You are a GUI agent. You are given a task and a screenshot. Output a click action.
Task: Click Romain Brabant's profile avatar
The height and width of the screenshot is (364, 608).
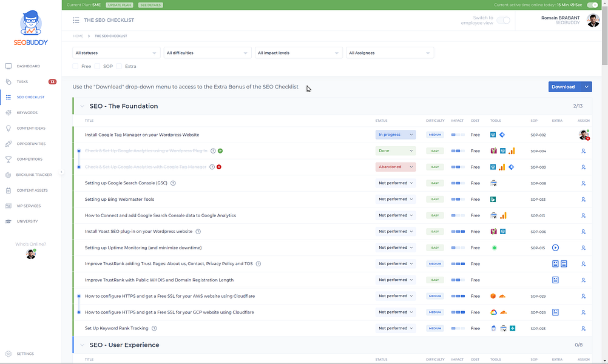click(592, 19)
